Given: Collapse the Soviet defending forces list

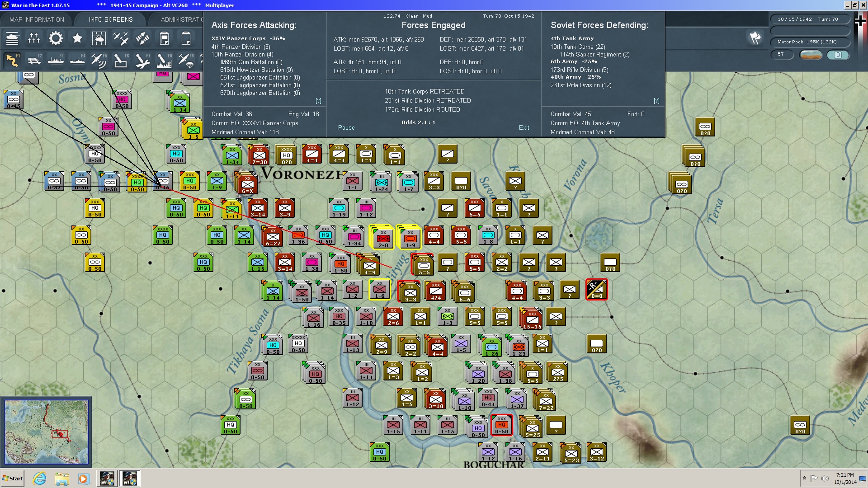Looking at the screenshot, I should click(x=656, y=101).
